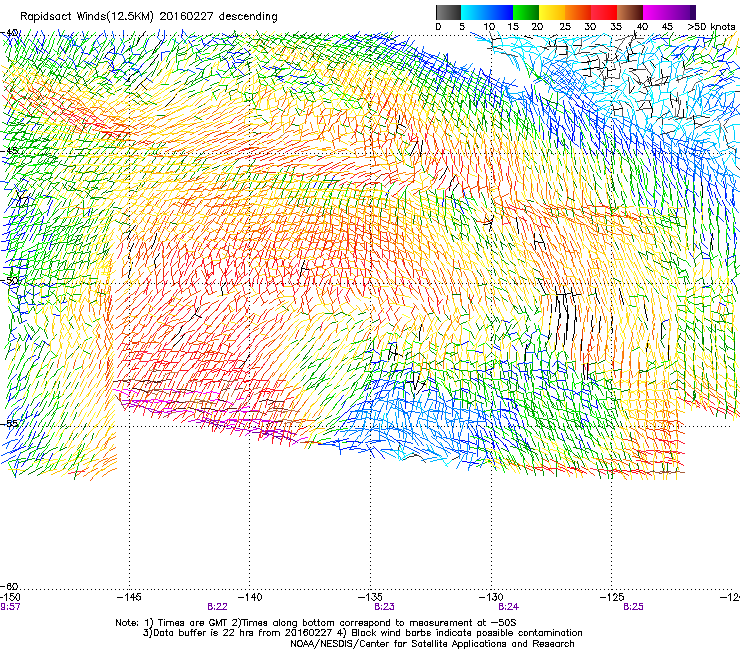Click the '>50 knots' legend label
Viewport: 740px width, 650px height.
pyautogui.click(x=711, y=27)
